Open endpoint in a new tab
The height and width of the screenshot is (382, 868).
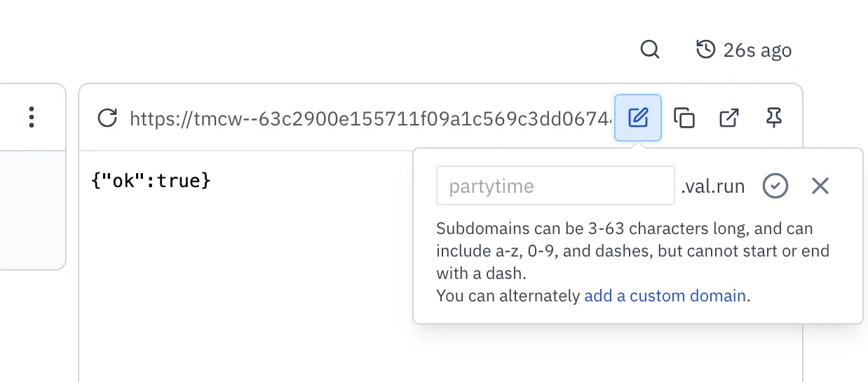(729, 118)
